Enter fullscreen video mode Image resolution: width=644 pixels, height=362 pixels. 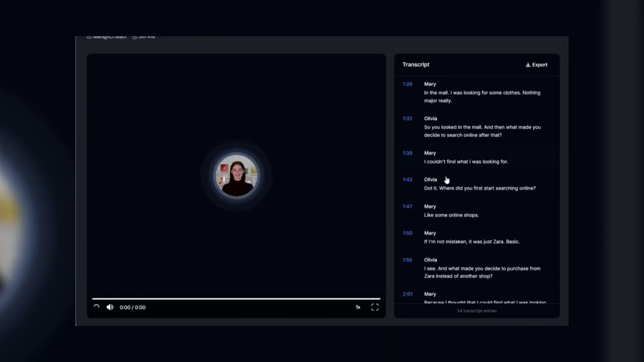click(x=375, y=307)
